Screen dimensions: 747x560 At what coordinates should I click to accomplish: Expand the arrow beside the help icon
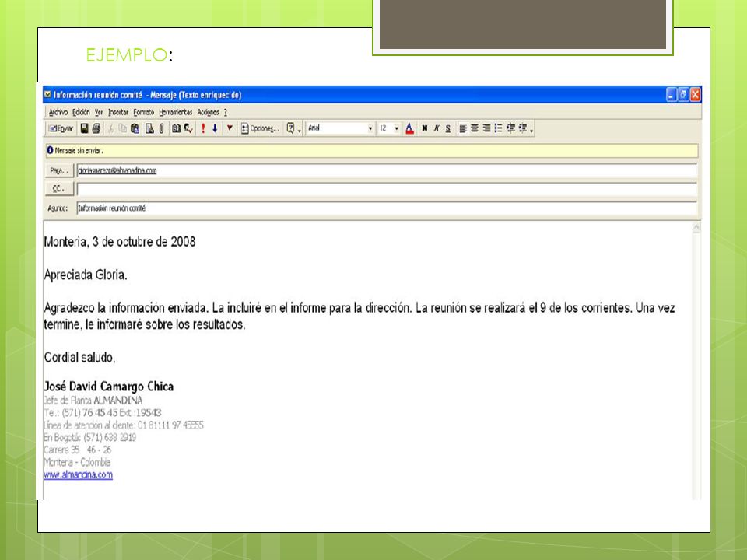[x=299, y=130]
